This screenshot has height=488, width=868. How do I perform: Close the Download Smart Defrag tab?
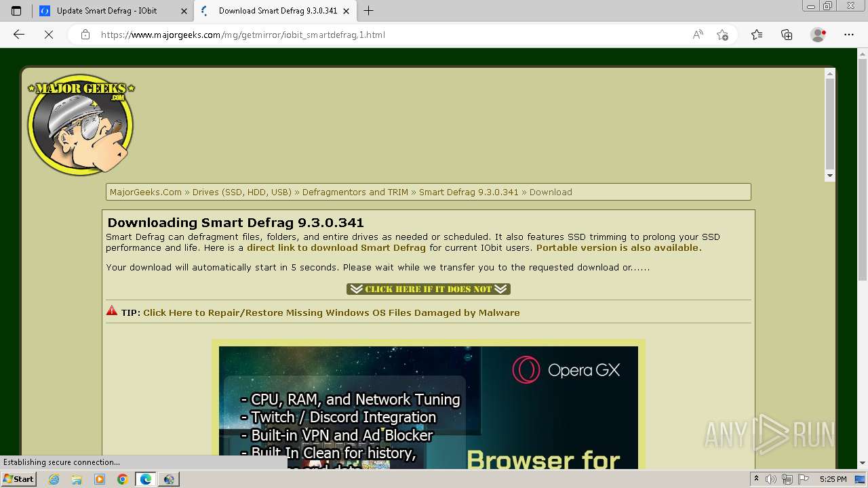[347, 11]
